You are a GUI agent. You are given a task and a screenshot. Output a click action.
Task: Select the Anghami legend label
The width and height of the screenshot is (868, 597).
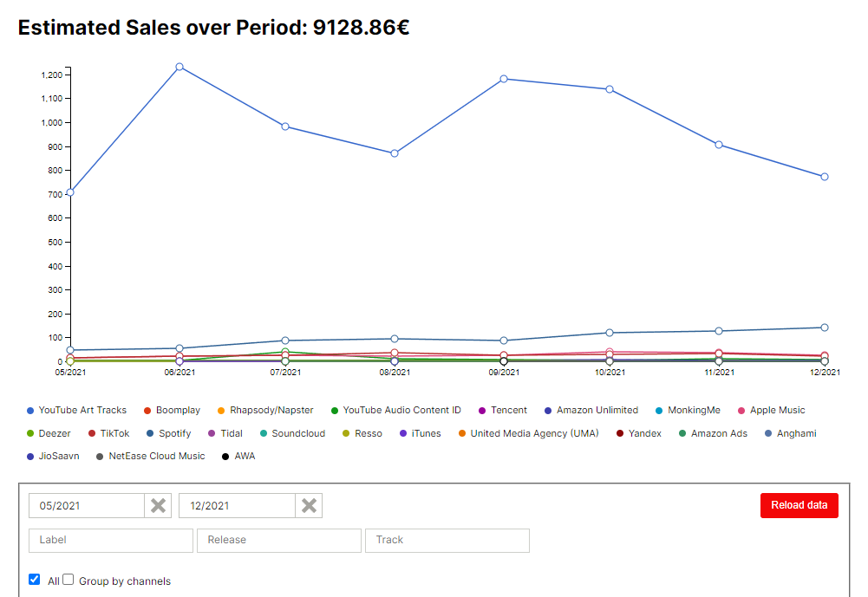pyautogui.click(x=797, y=433)
